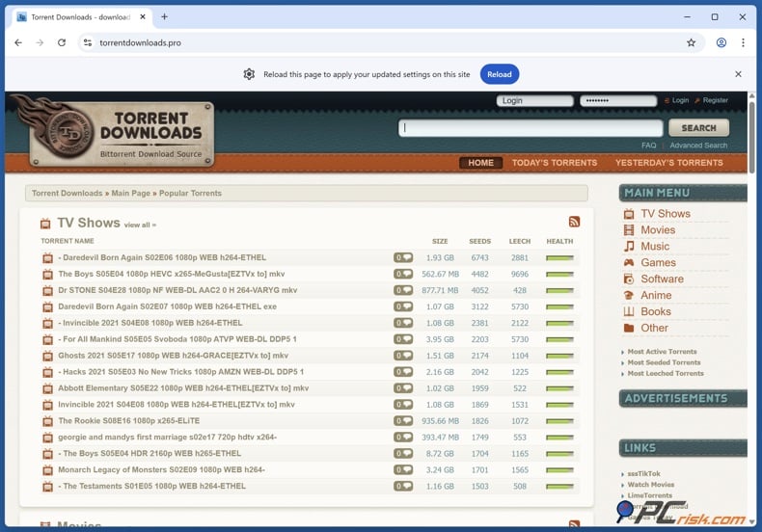Screen dimensions: 762x532
Task: Open Invincible 2021 S04E08 1080p WEB h264-ETHEL[EZTVx to] mkv
Action: 177,405
